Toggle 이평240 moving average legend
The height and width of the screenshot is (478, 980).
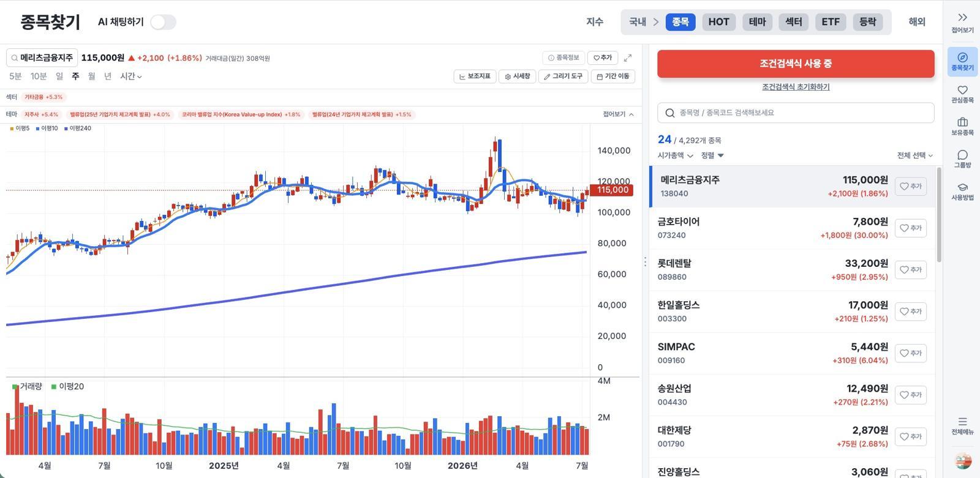(x=77, y=129)
